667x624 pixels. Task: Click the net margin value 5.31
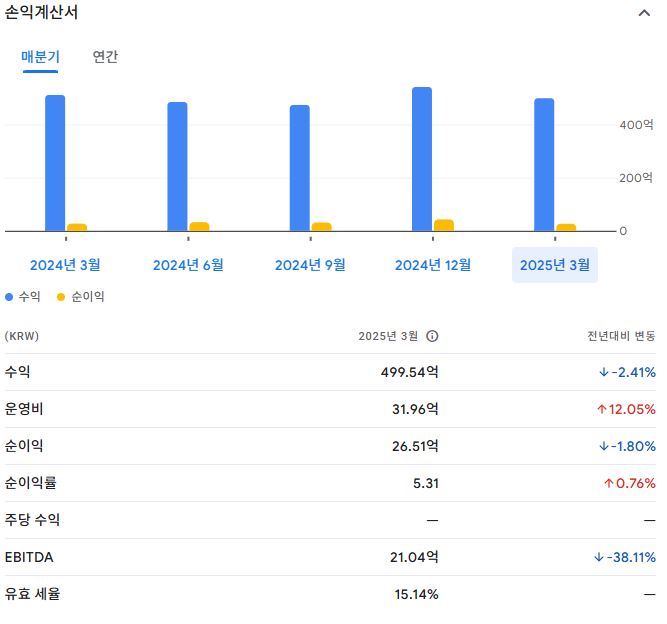(426, 483)
